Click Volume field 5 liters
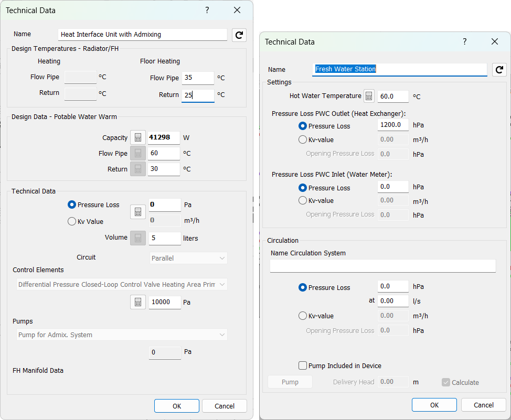Screen dimensions: 511x420 (165, 238)
